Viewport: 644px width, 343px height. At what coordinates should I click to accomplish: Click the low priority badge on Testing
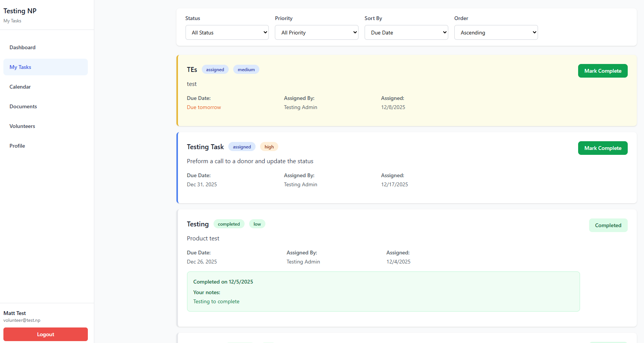click(x=257, y=224)
